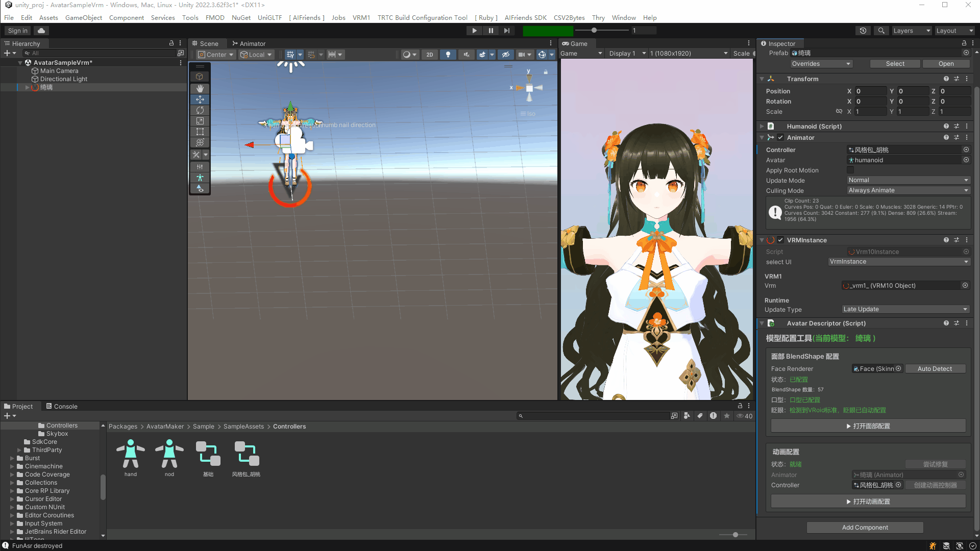
Task: Select the Hand view tool
Action: 200,88
